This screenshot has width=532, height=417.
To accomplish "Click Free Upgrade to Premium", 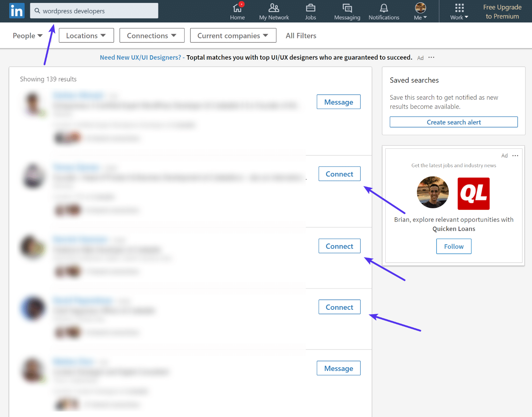I will coord(502,11).
